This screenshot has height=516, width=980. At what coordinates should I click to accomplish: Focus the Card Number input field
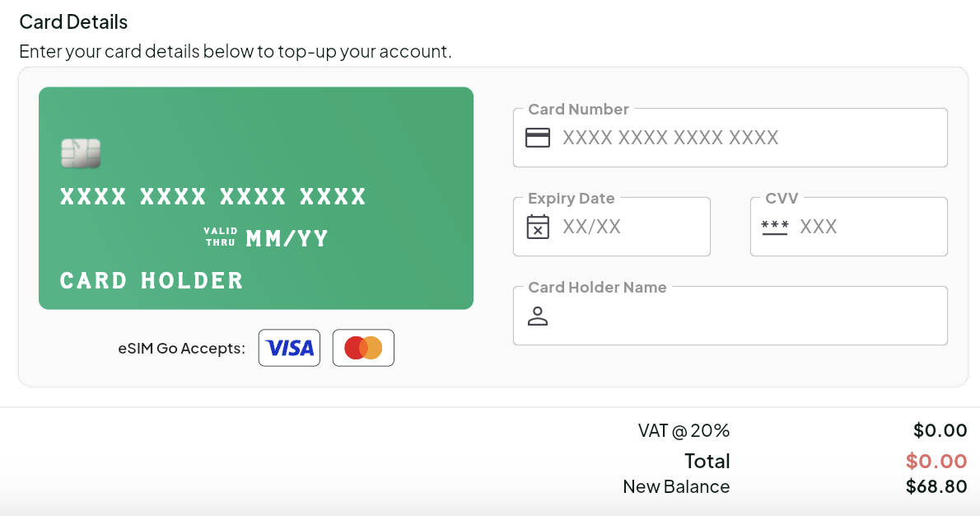(x=730, y=138)
